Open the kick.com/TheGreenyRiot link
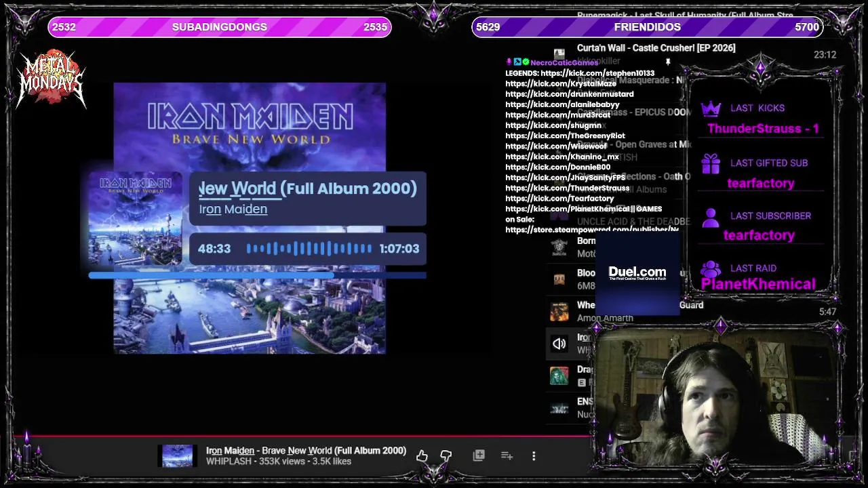This screenshot has height=488, width=868. pos(565,136)
